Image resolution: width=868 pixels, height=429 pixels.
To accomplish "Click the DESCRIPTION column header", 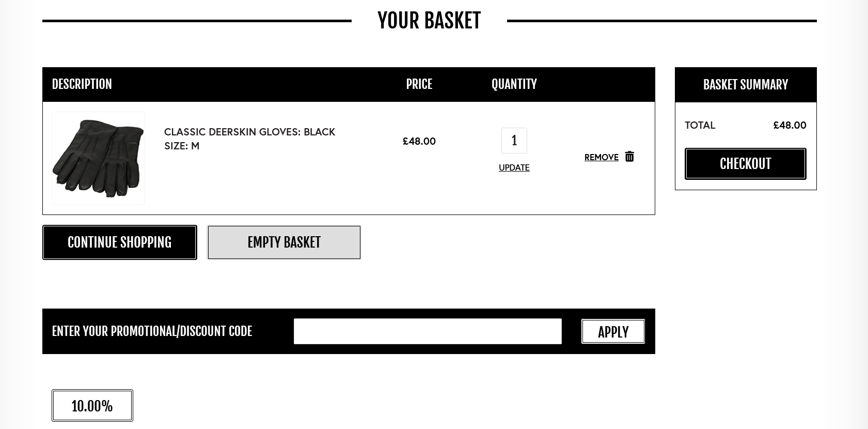I will [82, 84].
